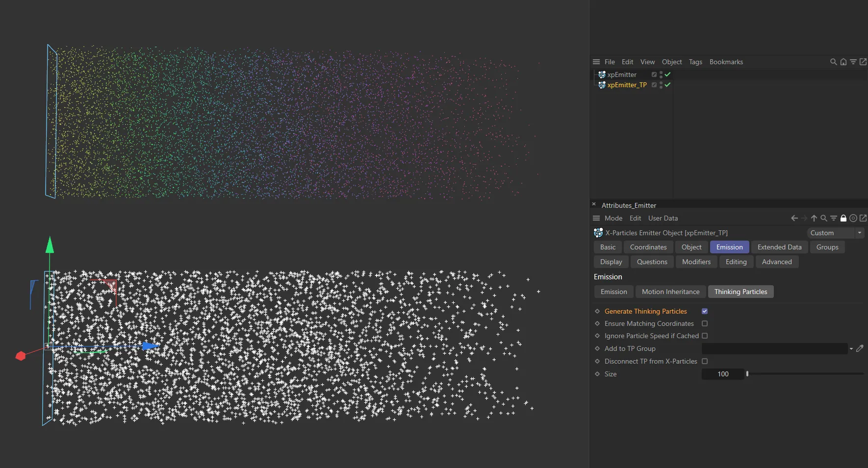Undock the Object Manager with the pop-out icon
868x468 pixels.
[x=864, y=62]
